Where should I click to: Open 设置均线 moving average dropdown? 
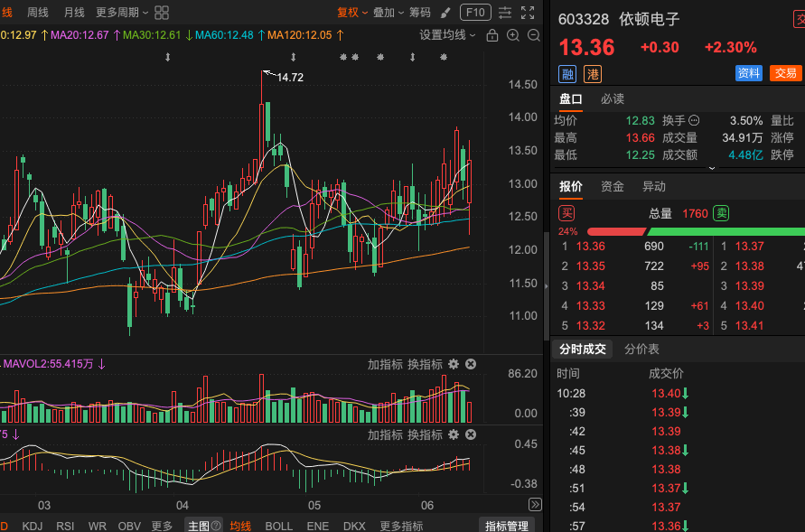447,35
